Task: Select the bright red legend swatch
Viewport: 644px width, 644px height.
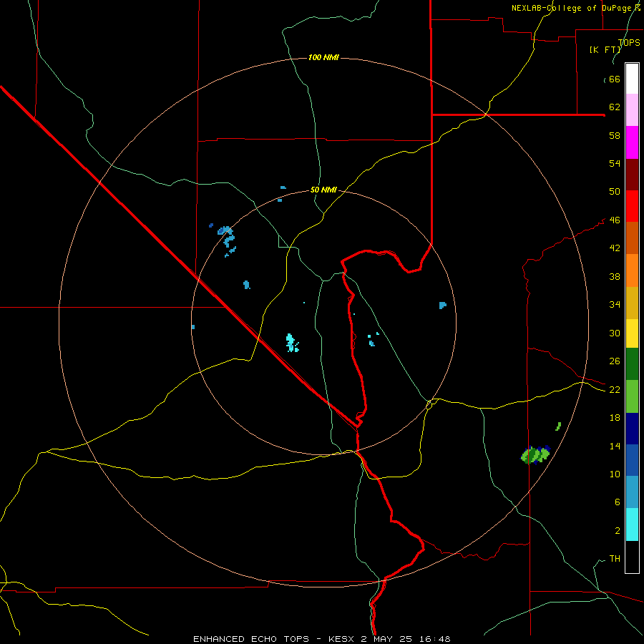Action: point(632,206)
